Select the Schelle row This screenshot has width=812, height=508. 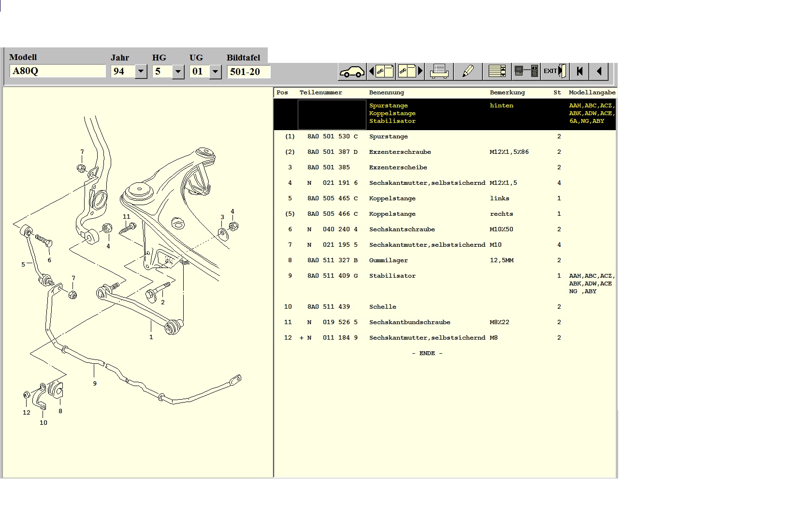pos(445,307)
